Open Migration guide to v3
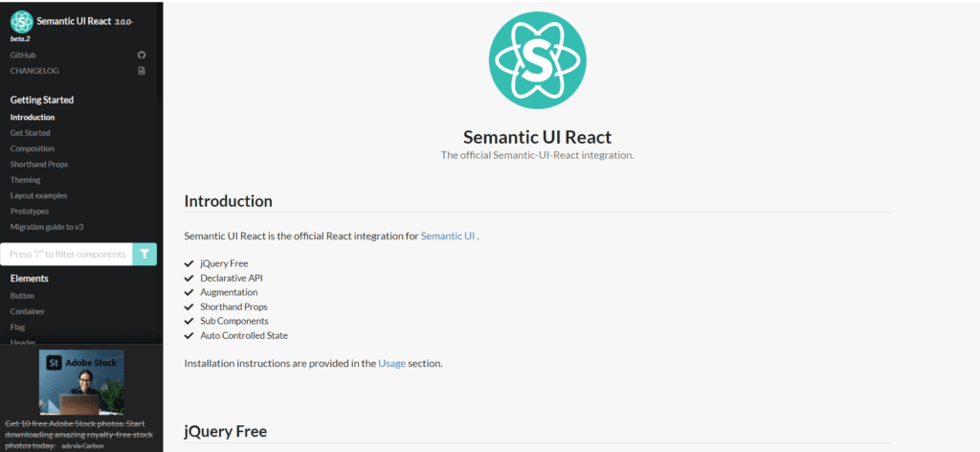 47,227
